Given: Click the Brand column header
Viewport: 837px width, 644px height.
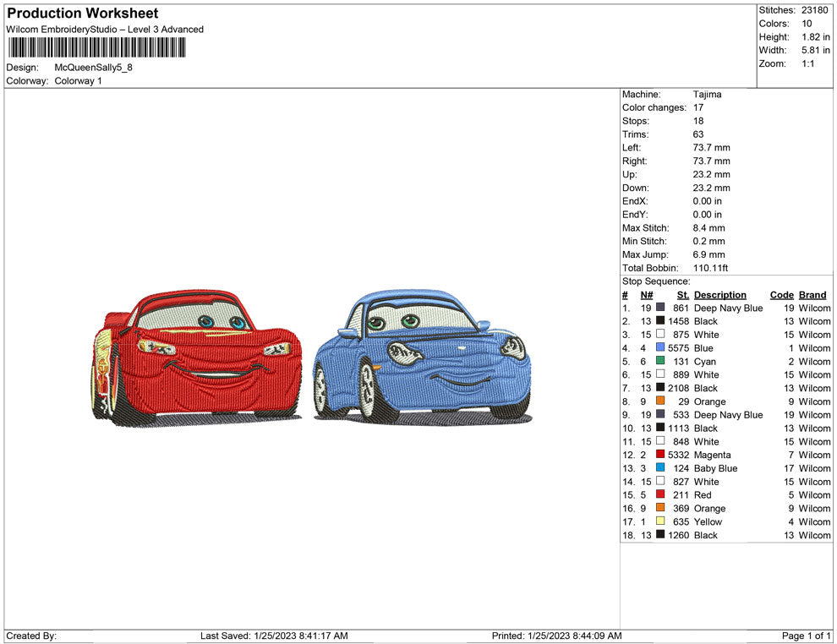Looking at the screenshot, I should [812, 295].
